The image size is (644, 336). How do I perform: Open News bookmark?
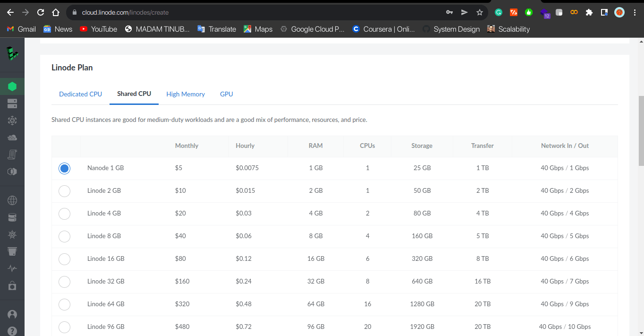tap(58, 29)
